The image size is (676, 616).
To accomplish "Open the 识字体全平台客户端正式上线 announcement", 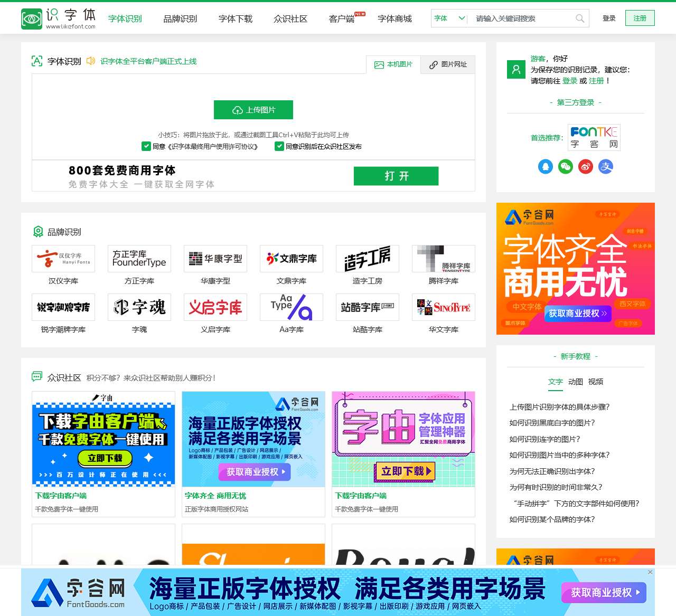I will [x=148, y=61].
